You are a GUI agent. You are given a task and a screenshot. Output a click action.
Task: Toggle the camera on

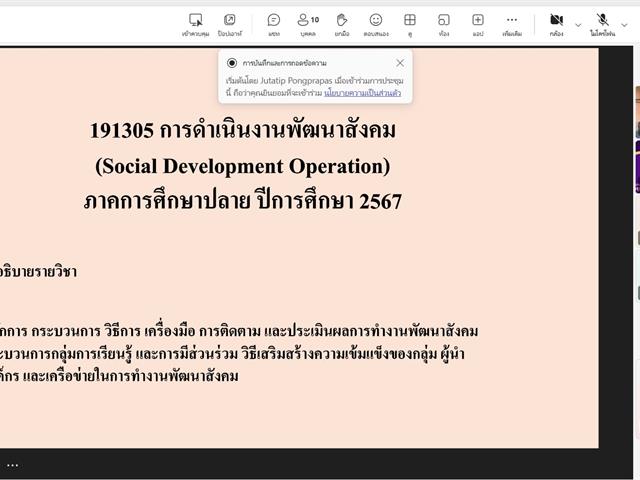click(556, 23)
